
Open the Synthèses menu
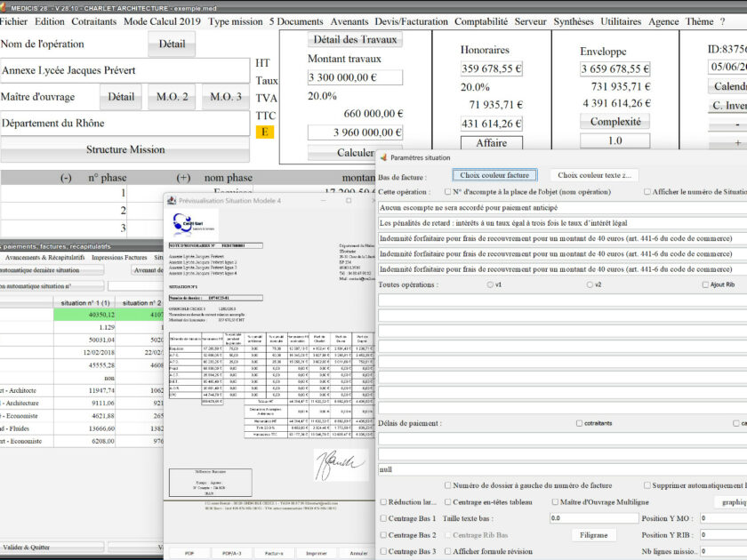click(x=574, y=21)
